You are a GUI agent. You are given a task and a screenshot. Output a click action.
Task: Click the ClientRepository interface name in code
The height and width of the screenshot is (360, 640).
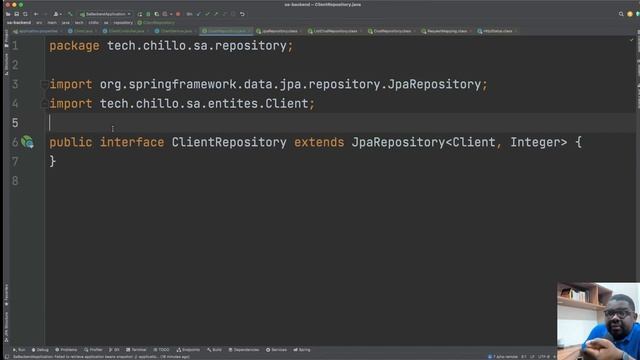(229, 142)
